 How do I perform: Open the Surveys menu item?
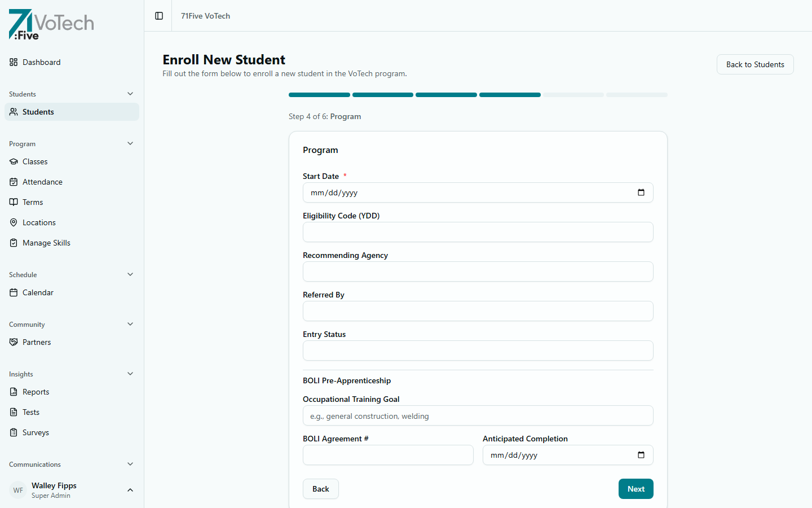(36, 432)
